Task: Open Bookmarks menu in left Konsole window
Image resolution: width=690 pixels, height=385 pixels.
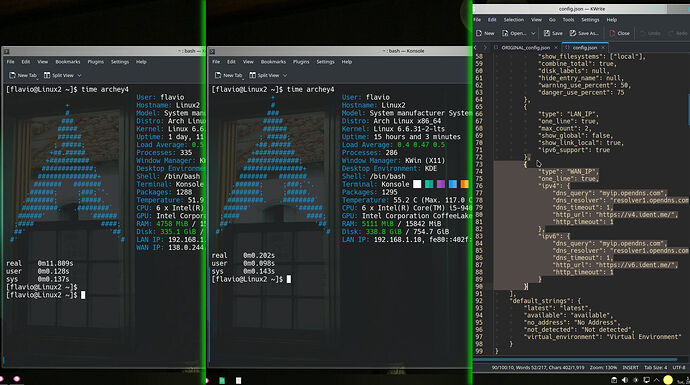Action: point(68,62)
